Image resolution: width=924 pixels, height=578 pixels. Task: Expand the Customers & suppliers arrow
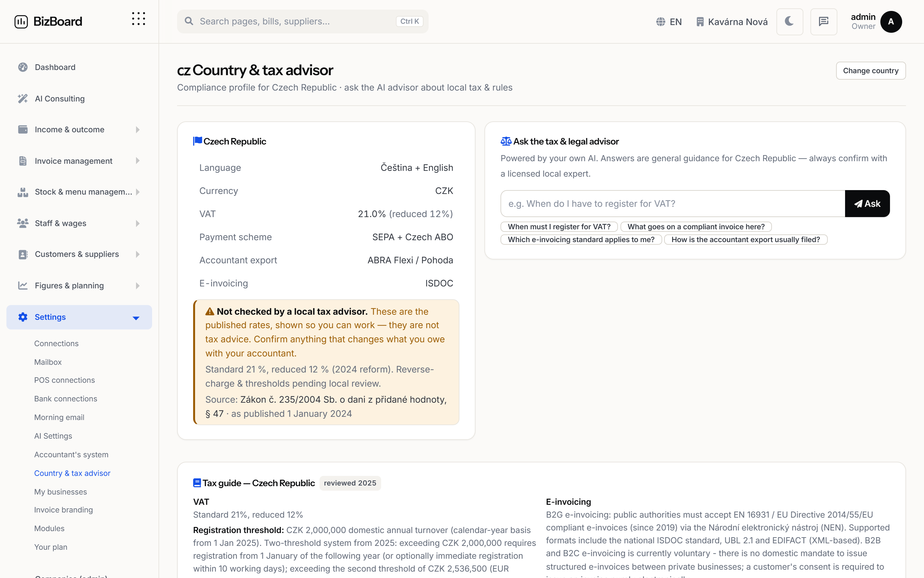coord(138,254)
